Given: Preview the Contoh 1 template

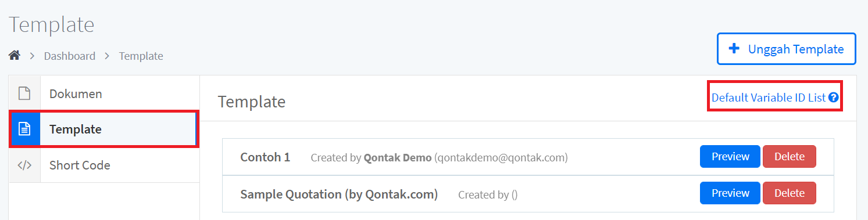Looking at the screenshot, I should pos(730,157).
